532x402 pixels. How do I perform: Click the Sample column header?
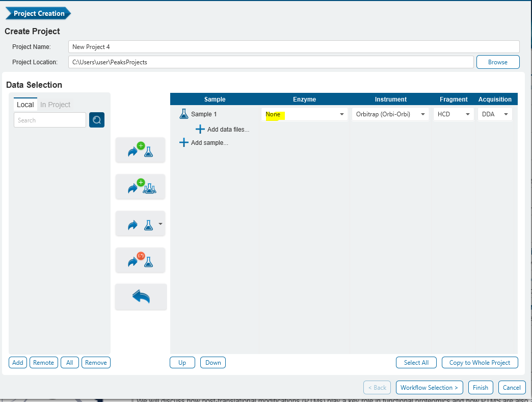[x=215, y=99]
